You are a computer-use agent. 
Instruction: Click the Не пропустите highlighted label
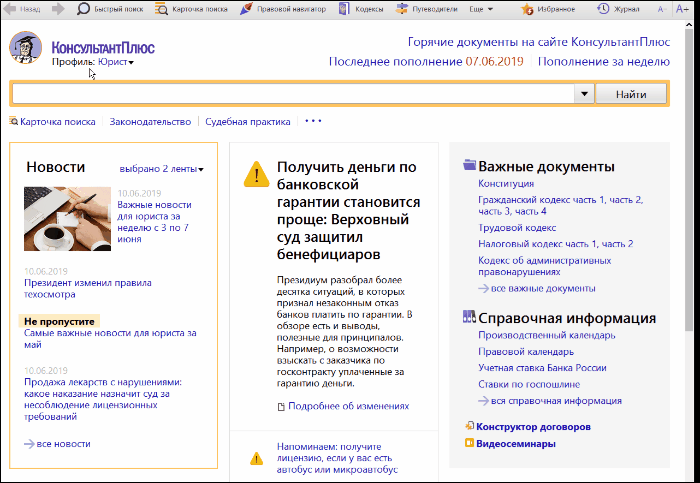coord(59,321)
